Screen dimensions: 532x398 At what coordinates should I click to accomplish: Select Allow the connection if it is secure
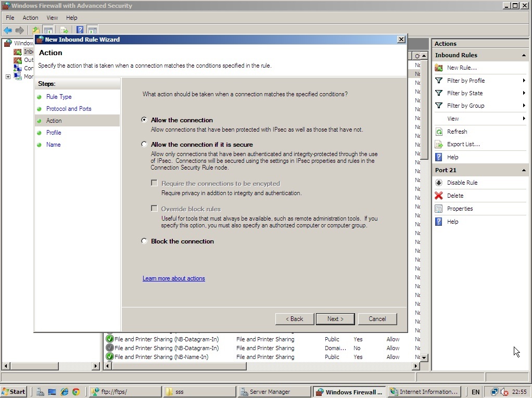click(144, 144)
